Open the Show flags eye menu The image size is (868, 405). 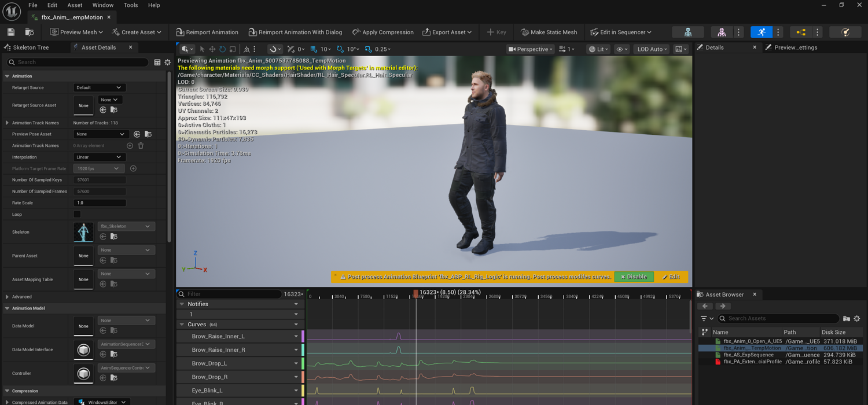click(x=622, y=49)
